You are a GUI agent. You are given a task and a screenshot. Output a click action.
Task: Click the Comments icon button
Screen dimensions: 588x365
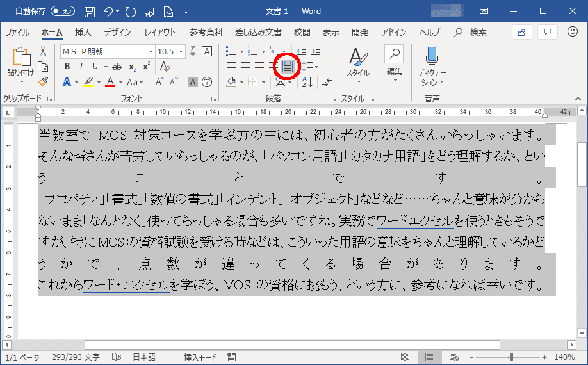[x=548, y=32]
